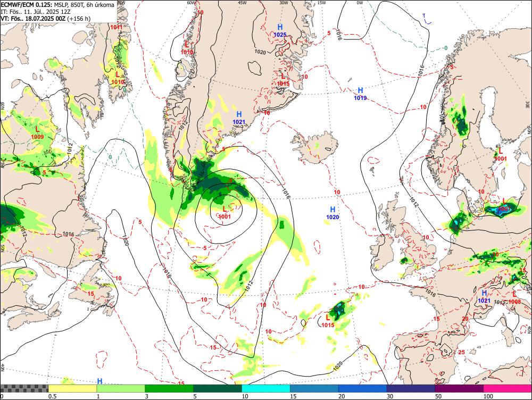
Task: Click the H 1020 high south of Iceland
Action: 332,213
